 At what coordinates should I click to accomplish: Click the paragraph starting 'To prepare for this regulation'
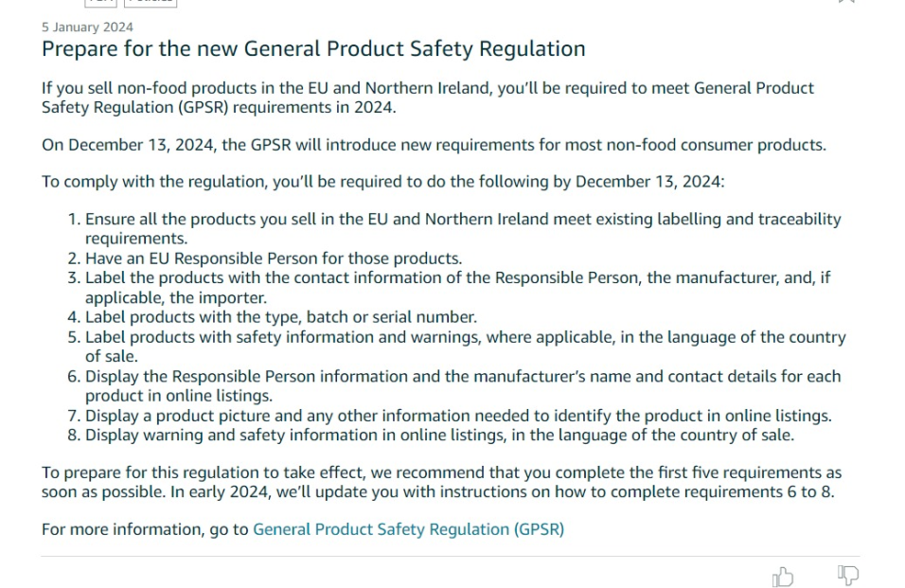click(441, 482)
